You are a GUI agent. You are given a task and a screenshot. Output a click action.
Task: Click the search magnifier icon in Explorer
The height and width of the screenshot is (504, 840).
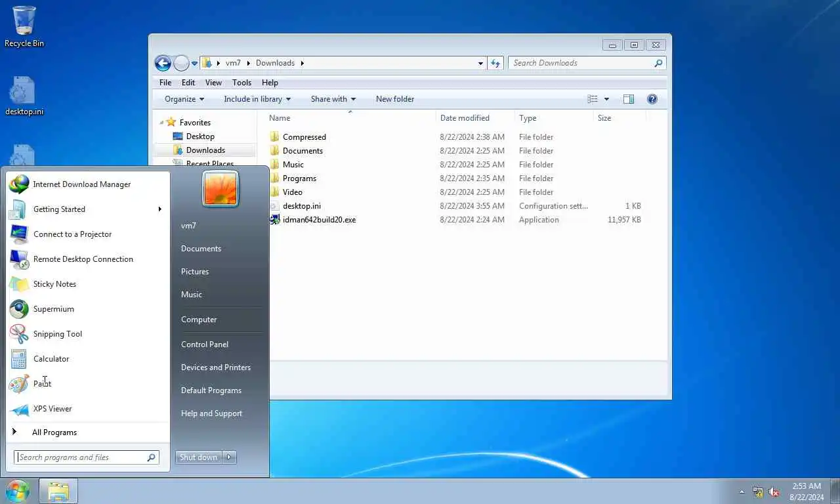[658, 63]
